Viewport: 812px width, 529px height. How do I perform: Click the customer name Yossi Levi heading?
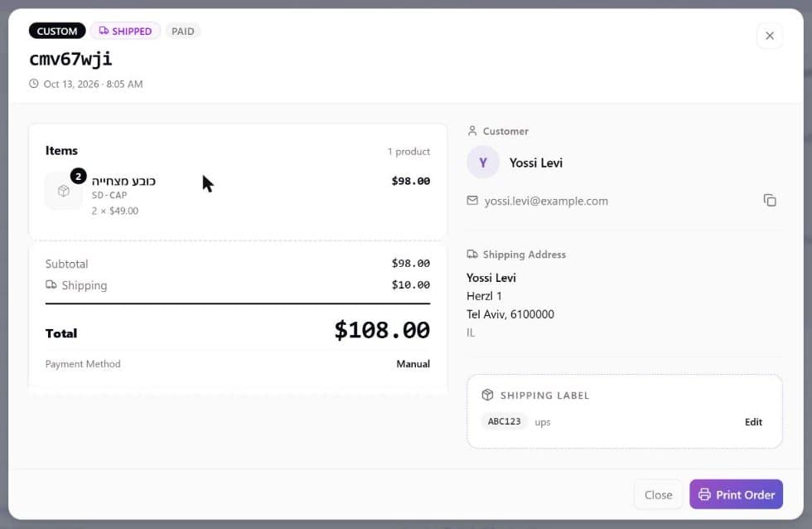pos(536,163)
